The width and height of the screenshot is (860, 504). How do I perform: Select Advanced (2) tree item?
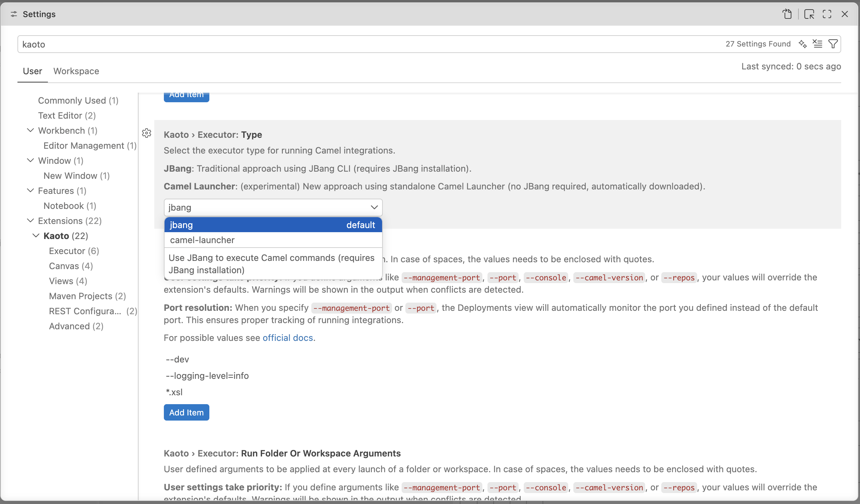tap(76, 326)
